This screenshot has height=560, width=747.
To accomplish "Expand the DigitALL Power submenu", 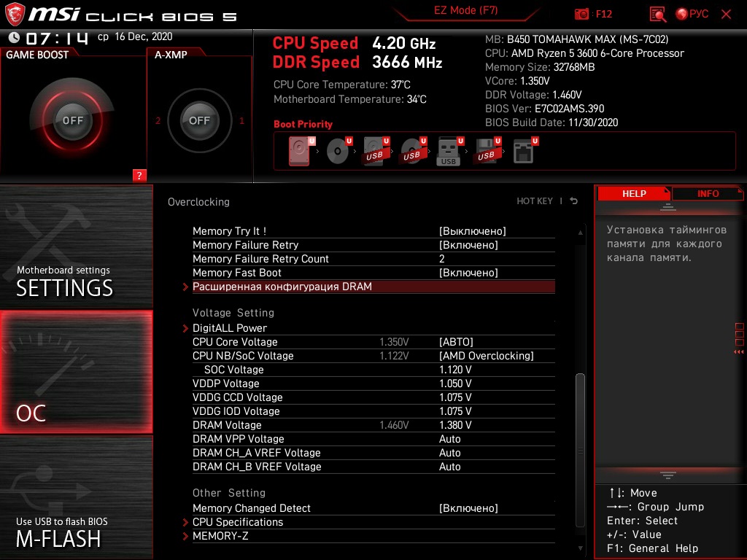I will [373, 328].
